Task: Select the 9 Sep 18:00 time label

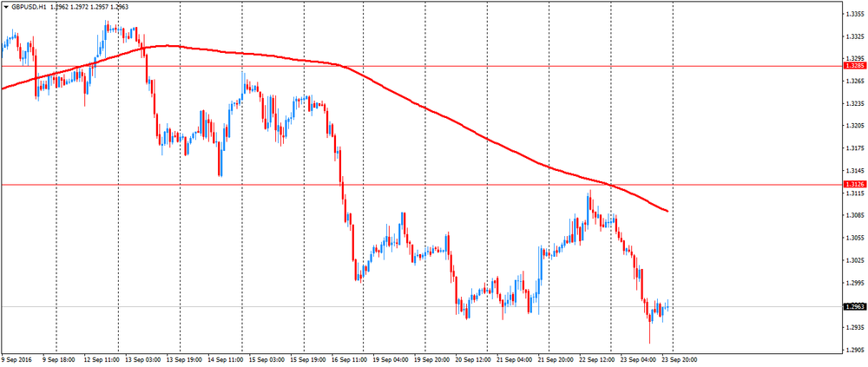Action: tap(60, 359)
